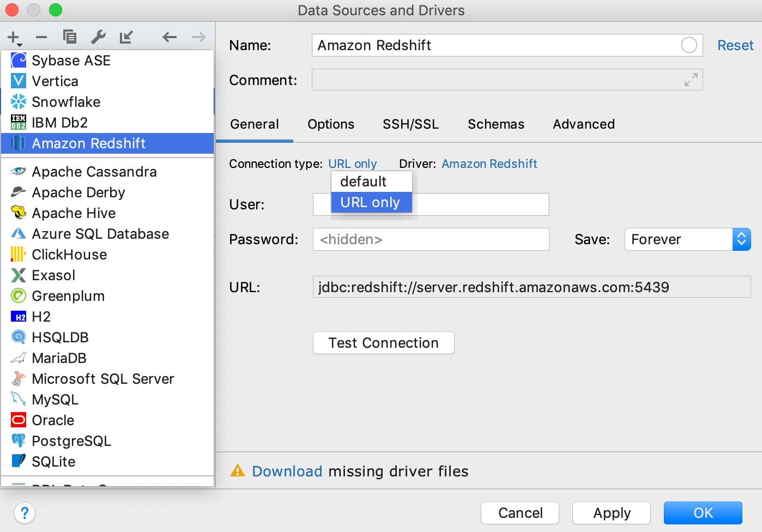Remove the selected data source using the minus icon
The width and height of the screenshot is (762, 532).
tap(41, 37)
